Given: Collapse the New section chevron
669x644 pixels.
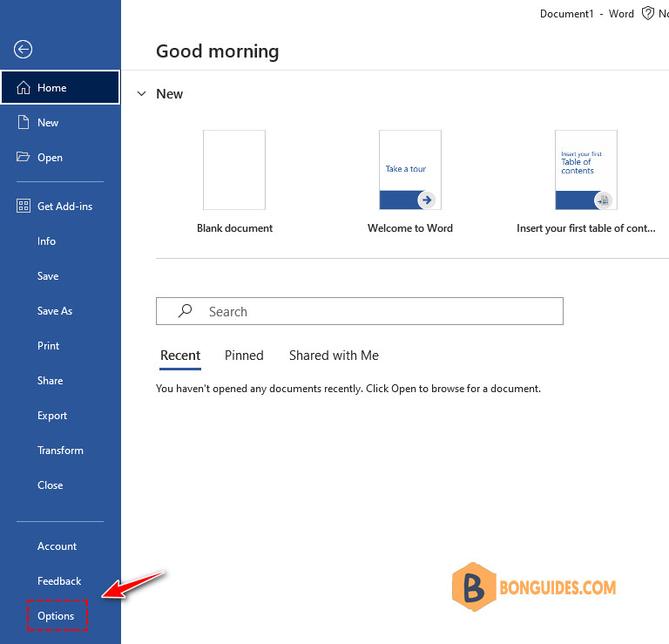Looking at the screenshot, I should (x=141, y=93).
